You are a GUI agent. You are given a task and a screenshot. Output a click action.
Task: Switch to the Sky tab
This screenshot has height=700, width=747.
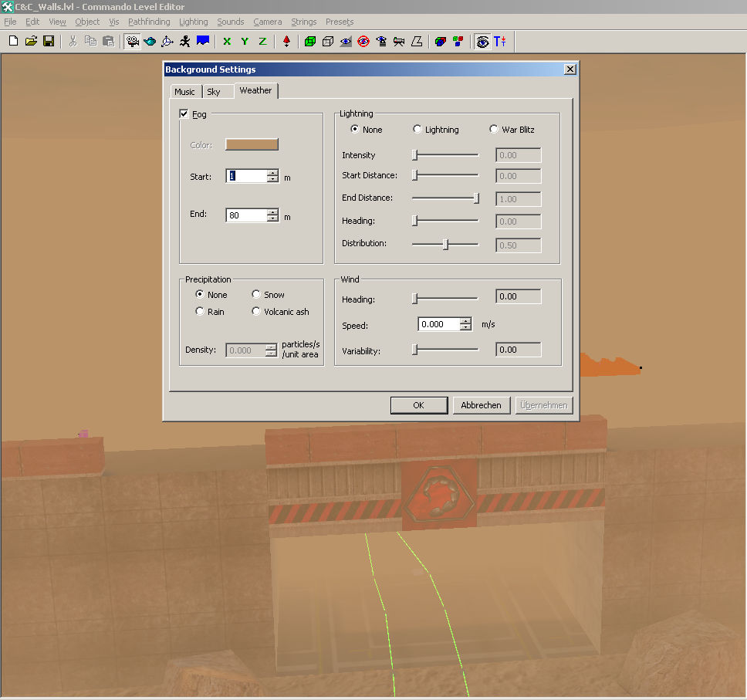click(214, 92)
